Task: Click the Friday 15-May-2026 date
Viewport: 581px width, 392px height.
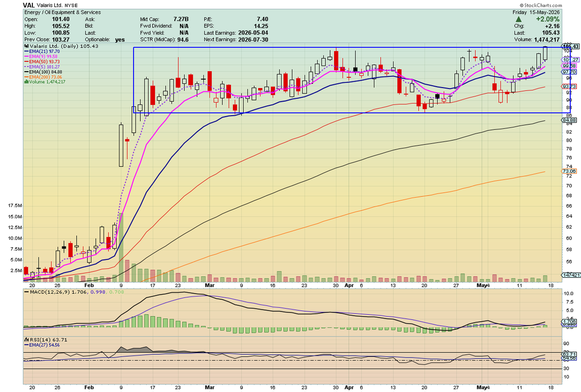Action: (537, 12)
